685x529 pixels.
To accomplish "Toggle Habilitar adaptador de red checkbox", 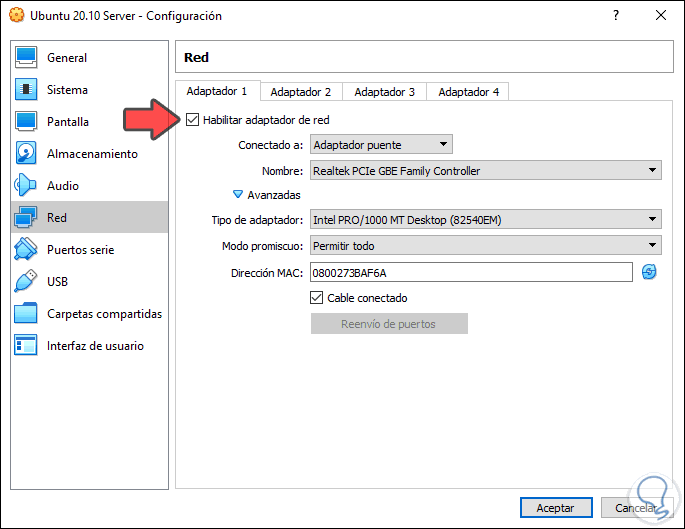I will (193, 120).
